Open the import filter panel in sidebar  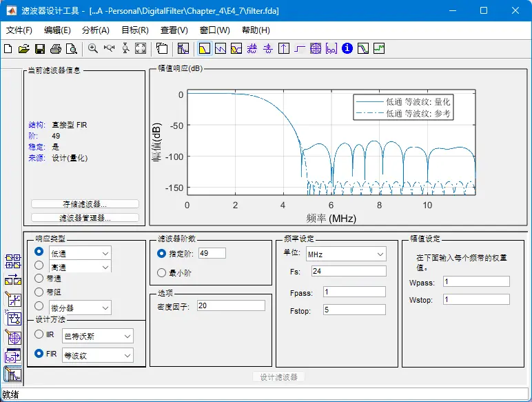tap(13, 356)
